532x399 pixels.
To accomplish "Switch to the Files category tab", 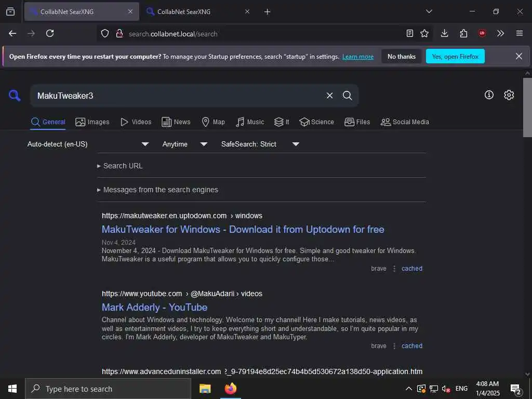I will (357, 122).
